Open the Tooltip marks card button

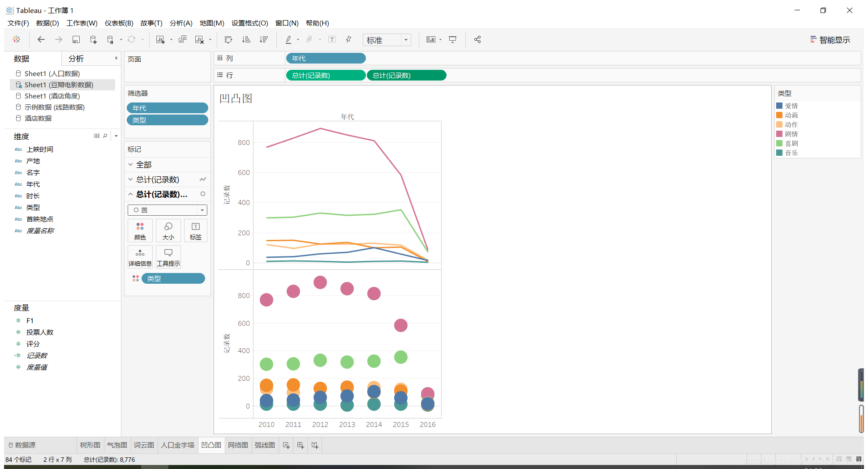coord(168,257)
